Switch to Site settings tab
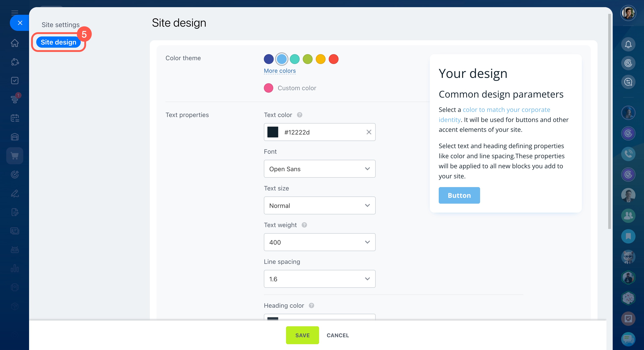The width and height of the screenshot is (644, 350). coord(61,25)
